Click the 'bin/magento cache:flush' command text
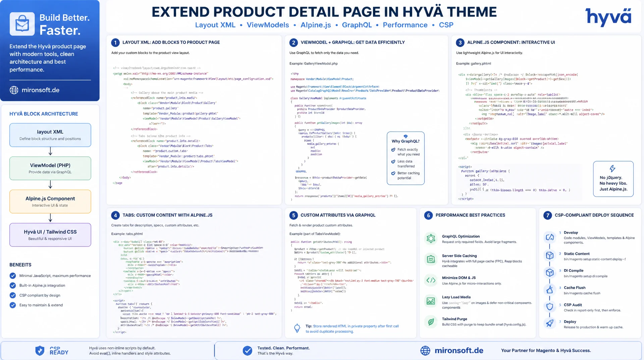Viewport: 644px width, 360px height. coord(582,293)
